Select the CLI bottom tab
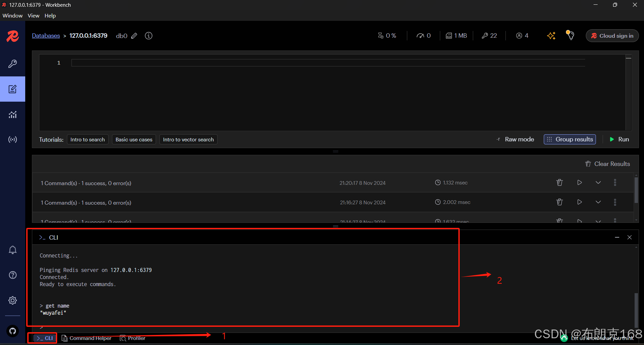The image size is (644, 345). tap(45, 338)
